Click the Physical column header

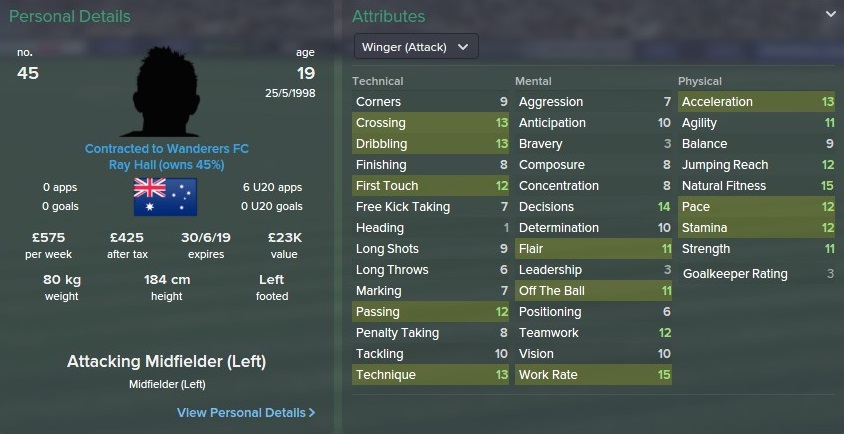click(700, 81)
